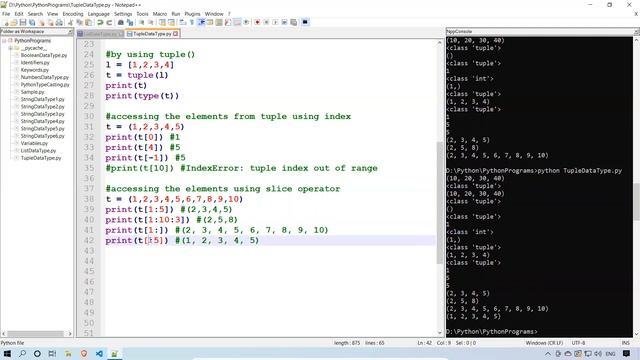
Task: Open the notification action center
Action: click(x=627, y=353)
